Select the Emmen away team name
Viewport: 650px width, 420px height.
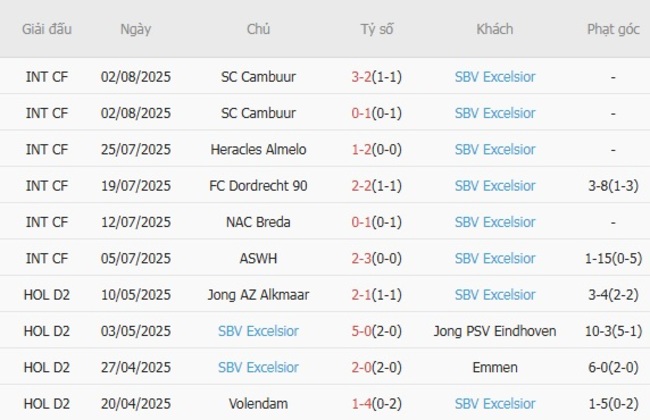pos(495,368)
